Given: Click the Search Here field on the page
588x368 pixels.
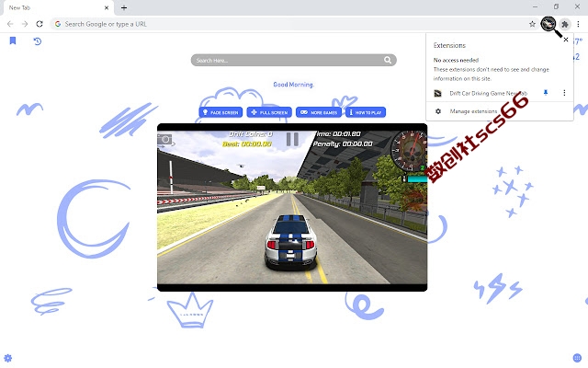Looking at the screenshot, I should click(x=294, y=60).
